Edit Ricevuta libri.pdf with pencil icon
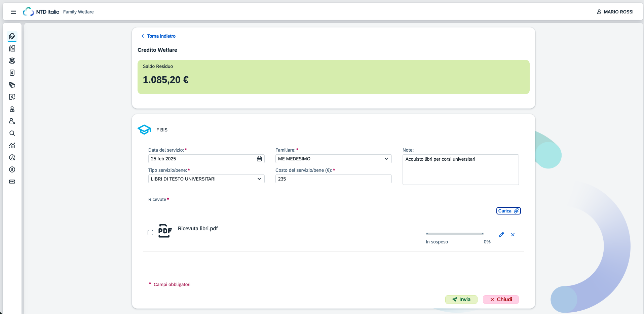The width and height of the screenshot is (644, 314). point(501,235)
